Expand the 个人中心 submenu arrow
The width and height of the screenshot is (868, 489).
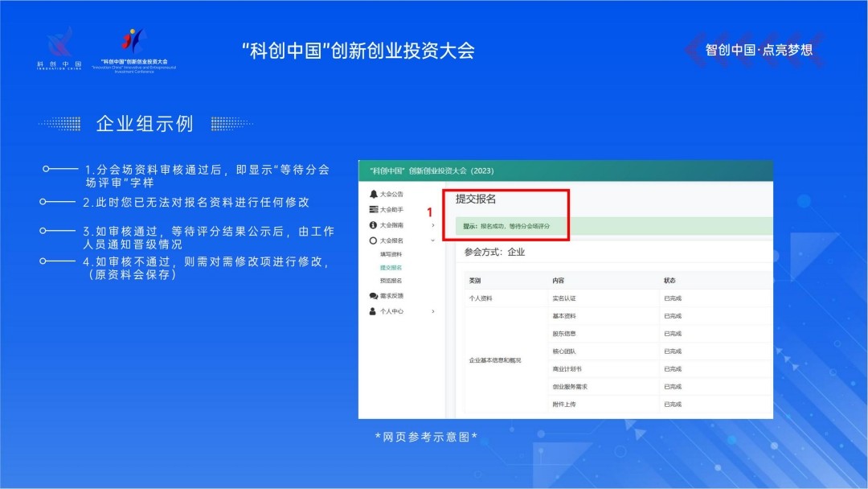tap(433, 311)
